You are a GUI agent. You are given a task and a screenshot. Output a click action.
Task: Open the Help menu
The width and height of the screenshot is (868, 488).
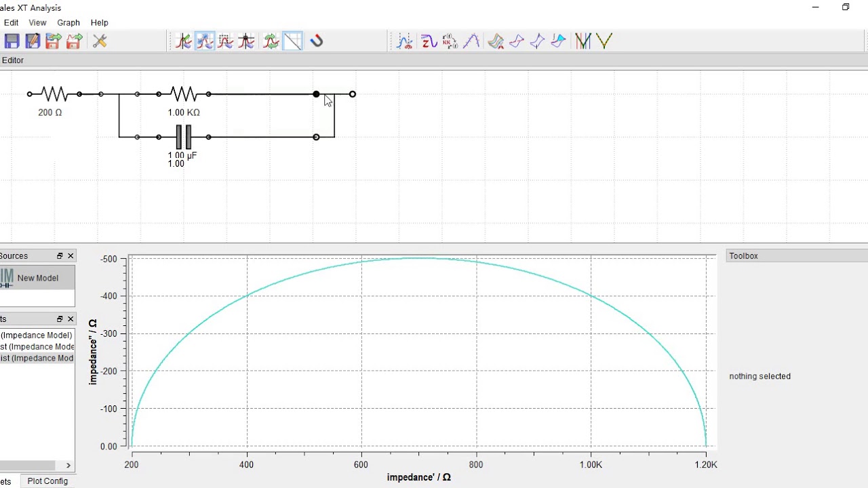(x=99, y=22)
